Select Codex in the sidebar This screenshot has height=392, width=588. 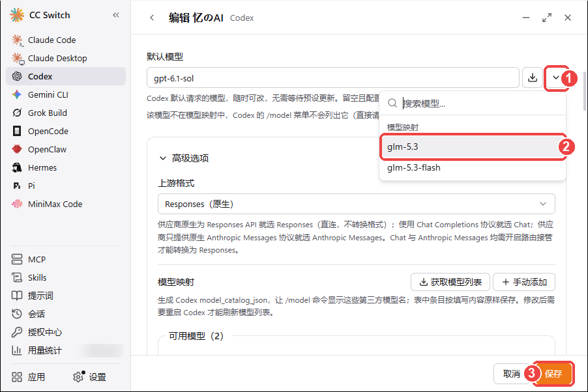point(66,76)
